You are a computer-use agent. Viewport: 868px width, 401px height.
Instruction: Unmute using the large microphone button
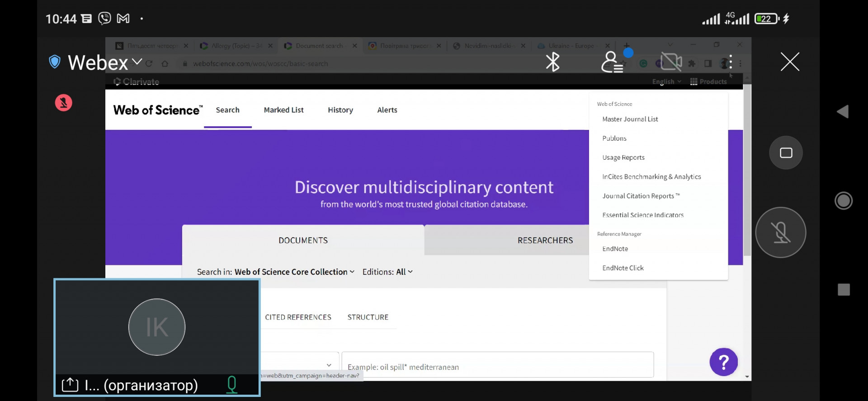[x=780, y=233]
